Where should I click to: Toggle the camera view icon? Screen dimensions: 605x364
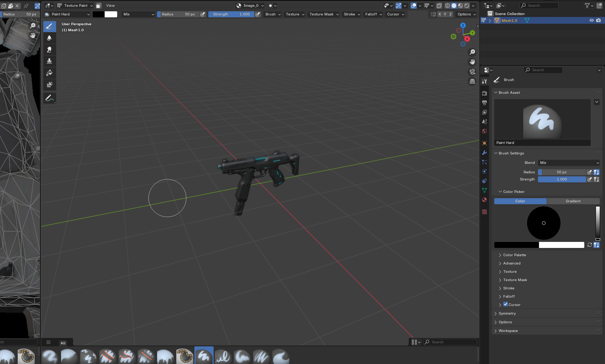coord(472,72)
